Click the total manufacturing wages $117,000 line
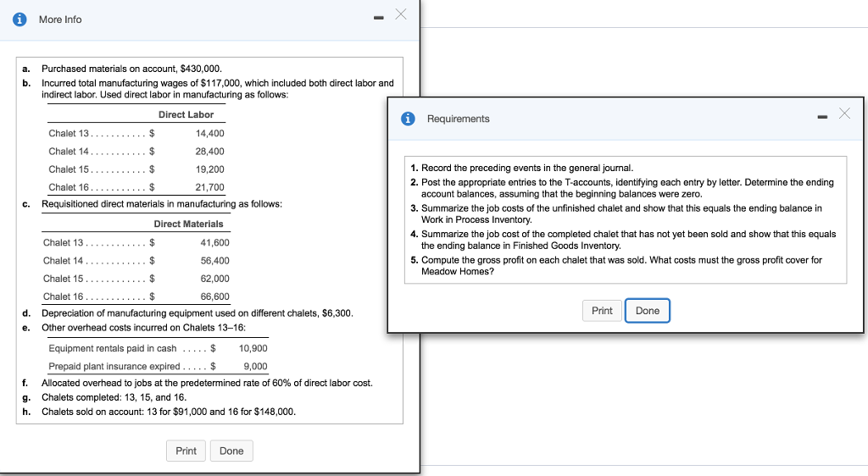 (218, 88)
